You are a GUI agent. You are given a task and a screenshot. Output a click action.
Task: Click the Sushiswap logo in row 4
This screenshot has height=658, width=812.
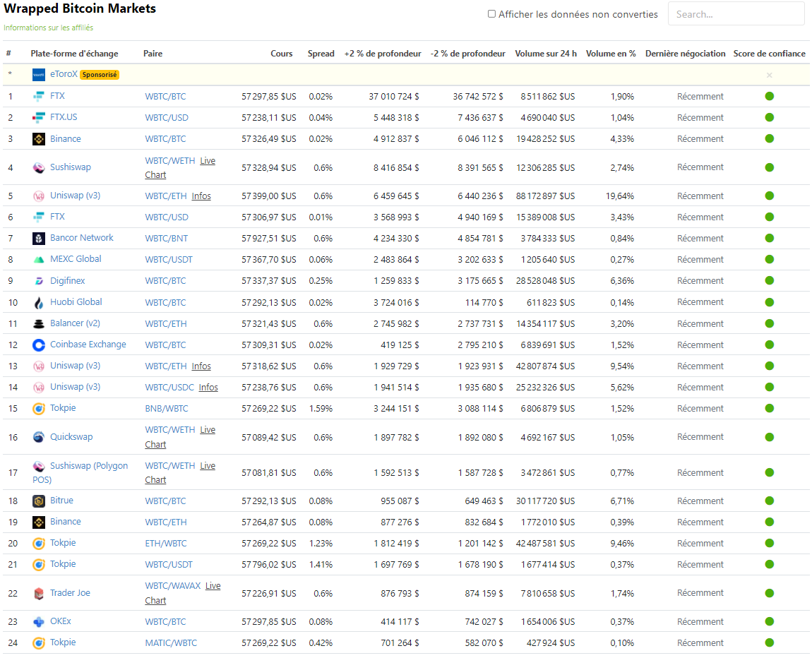tap(38, 168)
